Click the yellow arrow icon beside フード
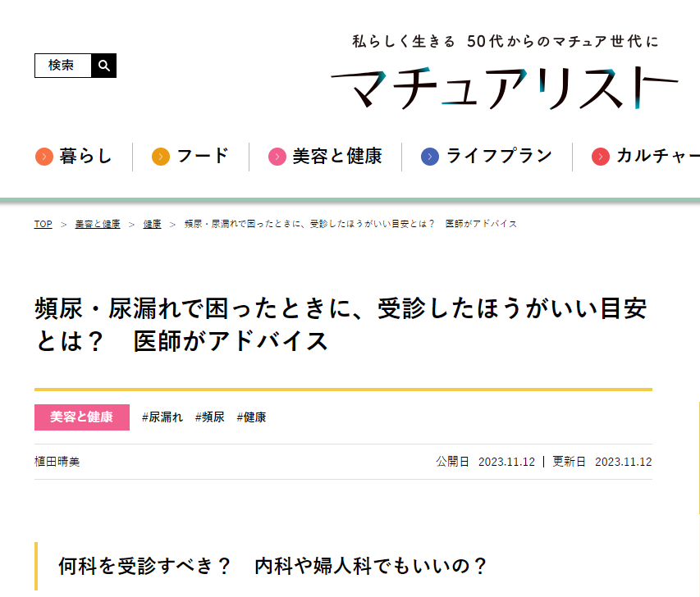Image resolution: width=700 pixels, height=597 pixels. coord(161,157)
